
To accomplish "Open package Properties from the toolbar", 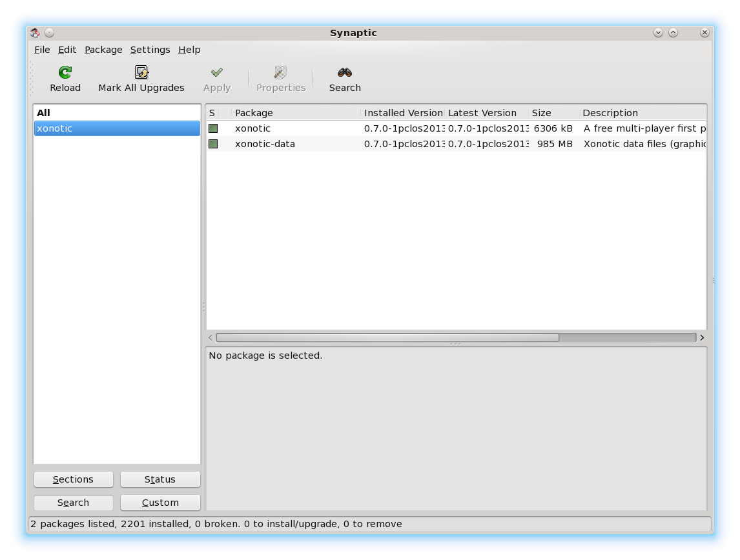I will [x=281, y=79].
